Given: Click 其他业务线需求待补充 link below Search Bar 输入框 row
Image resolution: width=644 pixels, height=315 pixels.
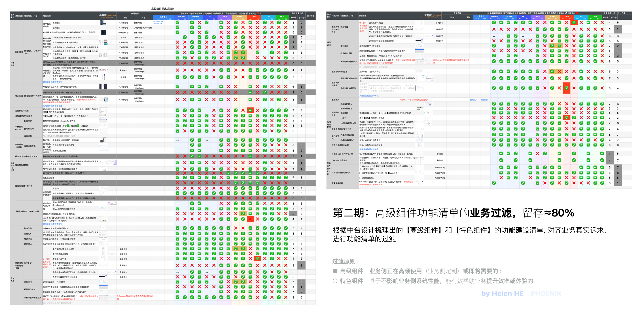Looking at the screenshot, I should click(53, 224).
